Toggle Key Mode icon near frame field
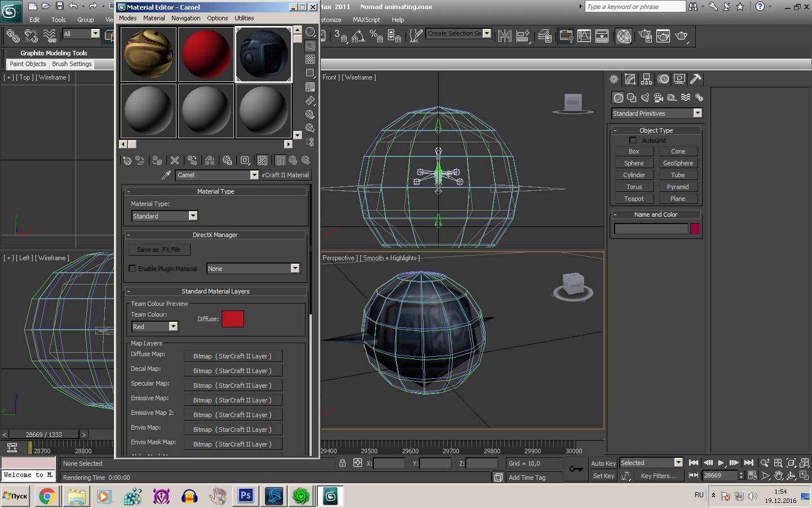812x508 pixels. [x=694, y=475]
